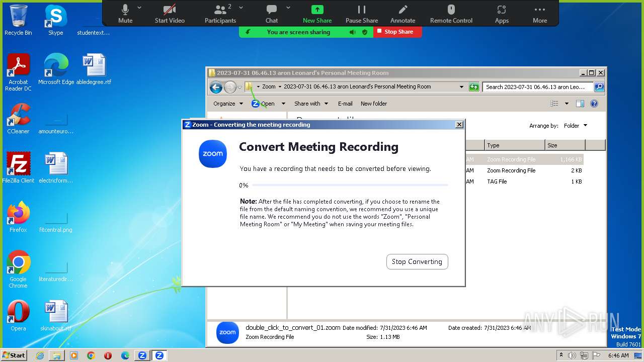Open Share with menu in Explorer
Image resolution: width=644 pixels, height=362 pixels.
click(311, 104)
